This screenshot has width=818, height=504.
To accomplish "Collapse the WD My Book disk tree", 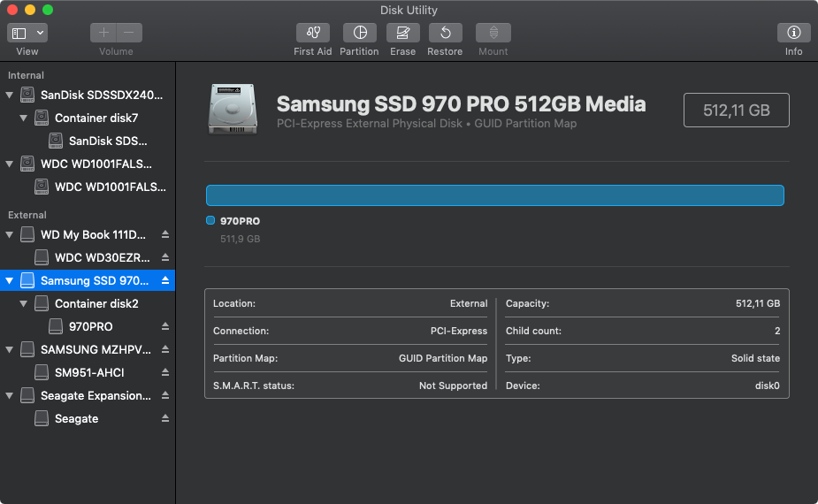I will coord(10,235).
